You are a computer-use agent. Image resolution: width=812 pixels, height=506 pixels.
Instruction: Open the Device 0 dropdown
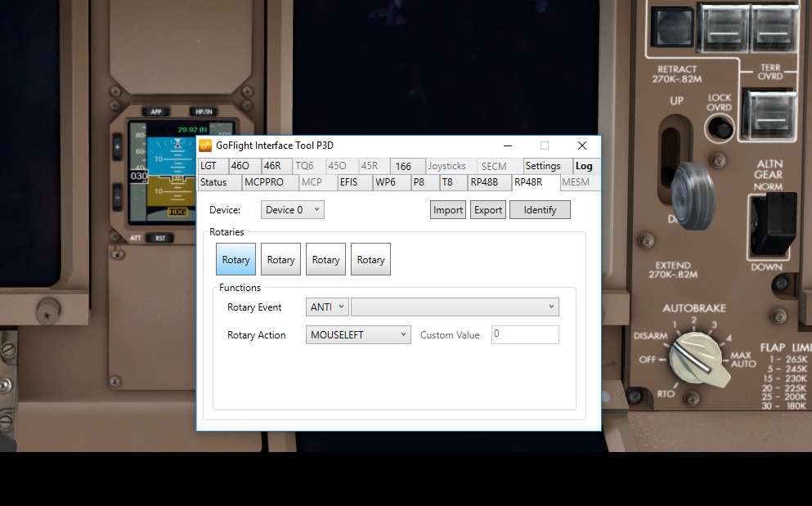click(x=293, y=210)
